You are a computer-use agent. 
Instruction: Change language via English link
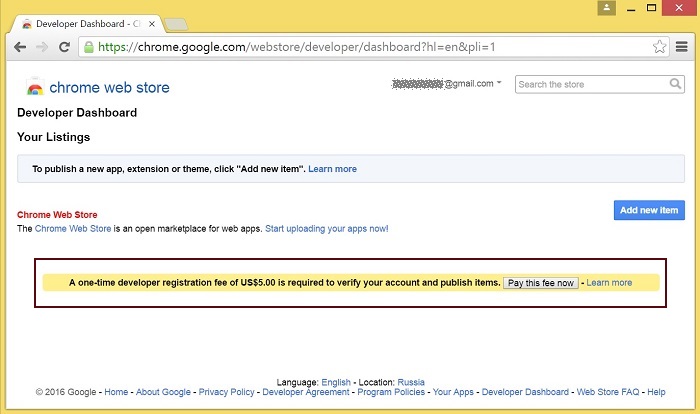click(336, 382)
